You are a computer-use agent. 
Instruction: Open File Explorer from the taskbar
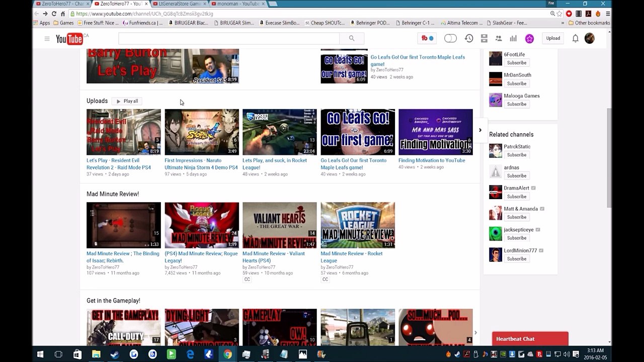[96, 354]
